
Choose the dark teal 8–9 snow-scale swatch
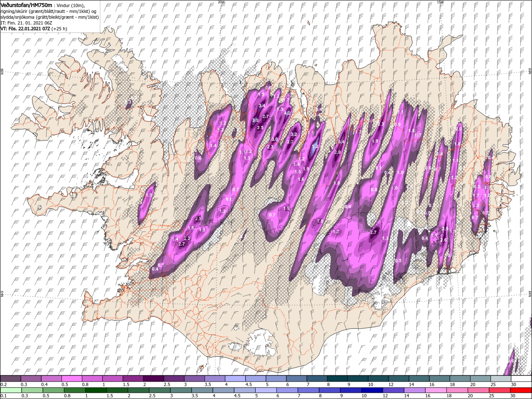coord(337,379)
